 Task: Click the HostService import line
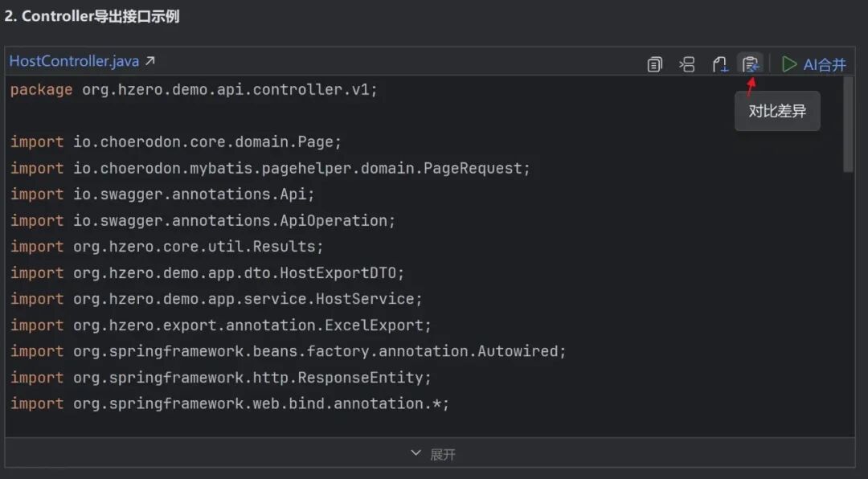click(x=216, y=299)
